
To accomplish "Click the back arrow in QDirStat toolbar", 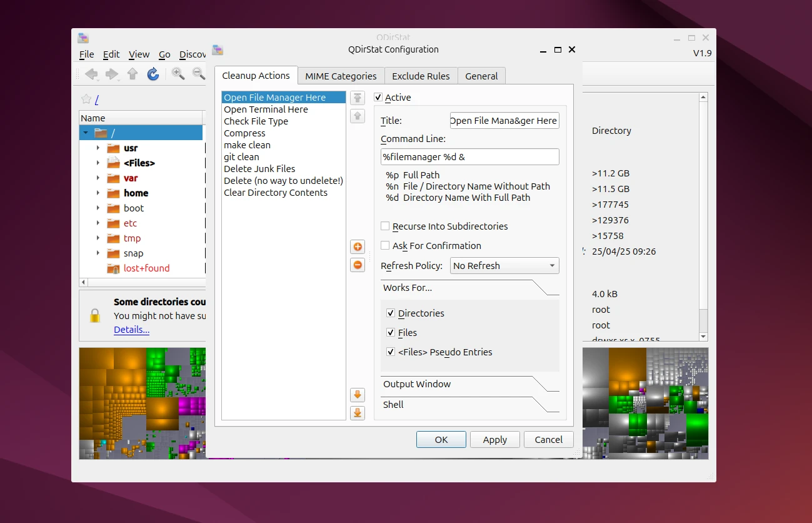I will (91, 74).
